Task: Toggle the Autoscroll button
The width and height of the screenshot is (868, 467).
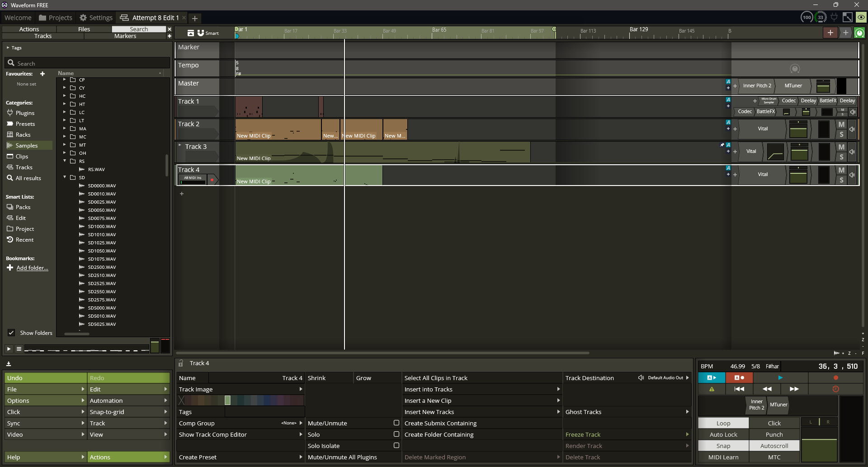Action: (x=774, y=446)
